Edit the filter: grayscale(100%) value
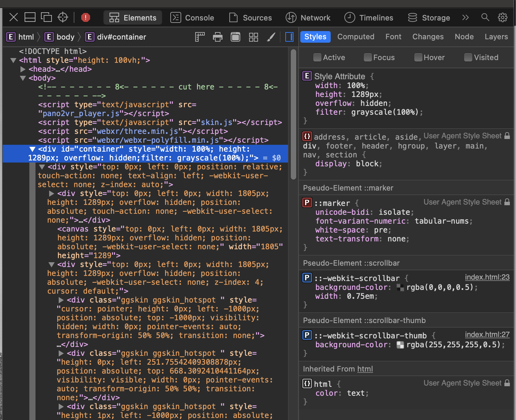The height and width of the screenshot is (420, 516). (x=385, y=112)
